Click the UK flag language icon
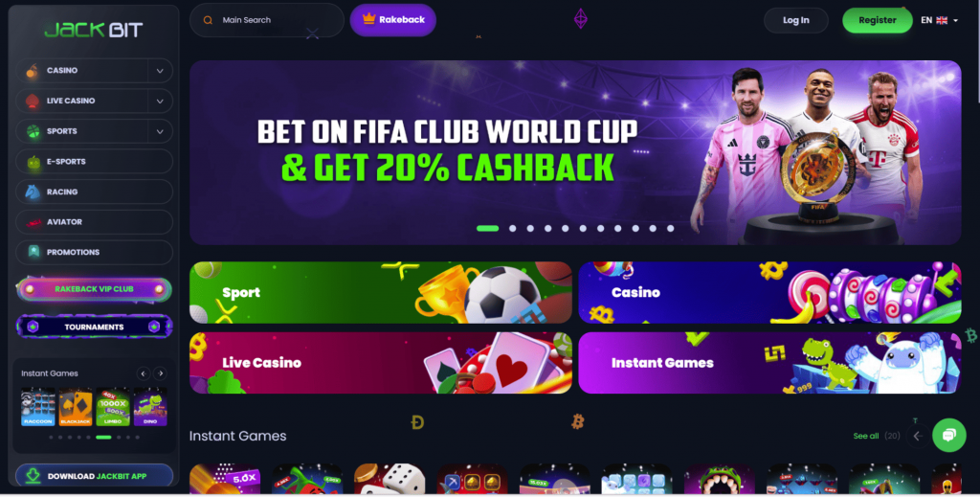This screenshot has height=497, width=980. (942, 20)
